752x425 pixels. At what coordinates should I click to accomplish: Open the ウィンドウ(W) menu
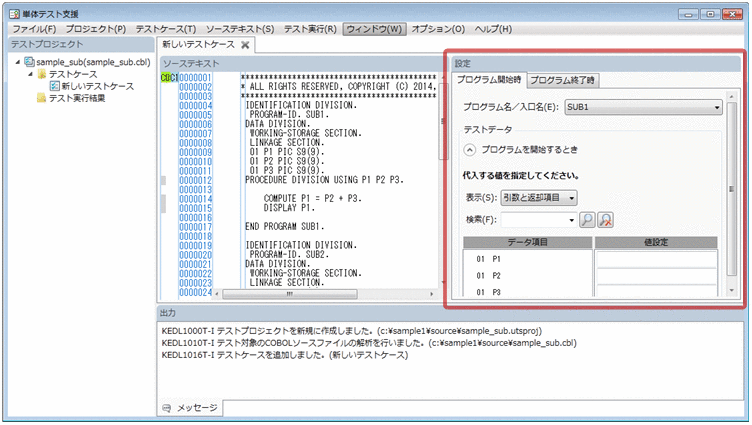pos(375,29)
